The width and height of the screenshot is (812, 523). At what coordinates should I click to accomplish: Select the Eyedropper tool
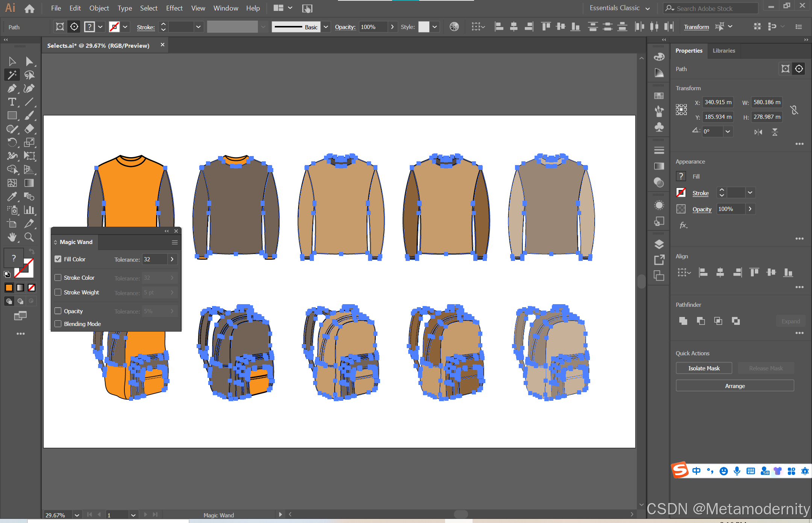coord(12,196)
